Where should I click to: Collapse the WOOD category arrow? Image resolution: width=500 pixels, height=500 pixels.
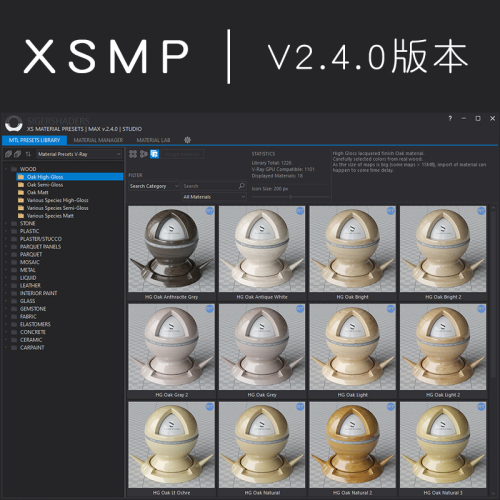click(6, 169)
